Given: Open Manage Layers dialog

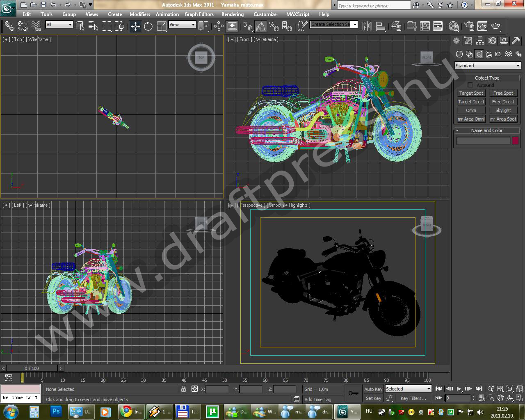Looking at the screenshot, I should [x=396, y=26].
